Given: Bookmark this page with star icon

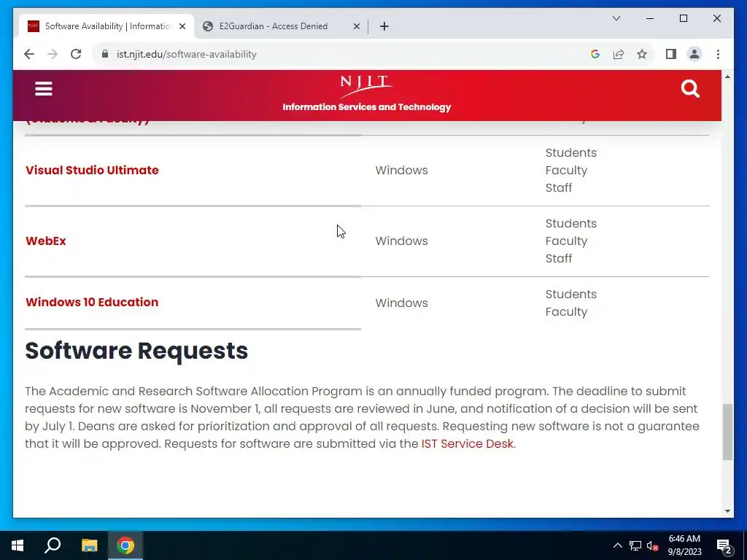Looking at the screenshot, I should click(x=642, y=54).
